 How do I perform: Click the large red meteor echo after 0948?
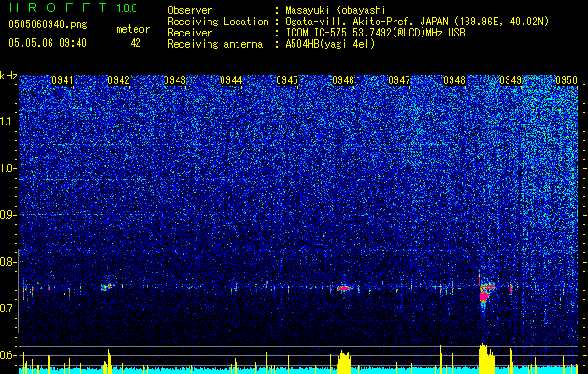[x=486, y=293]
